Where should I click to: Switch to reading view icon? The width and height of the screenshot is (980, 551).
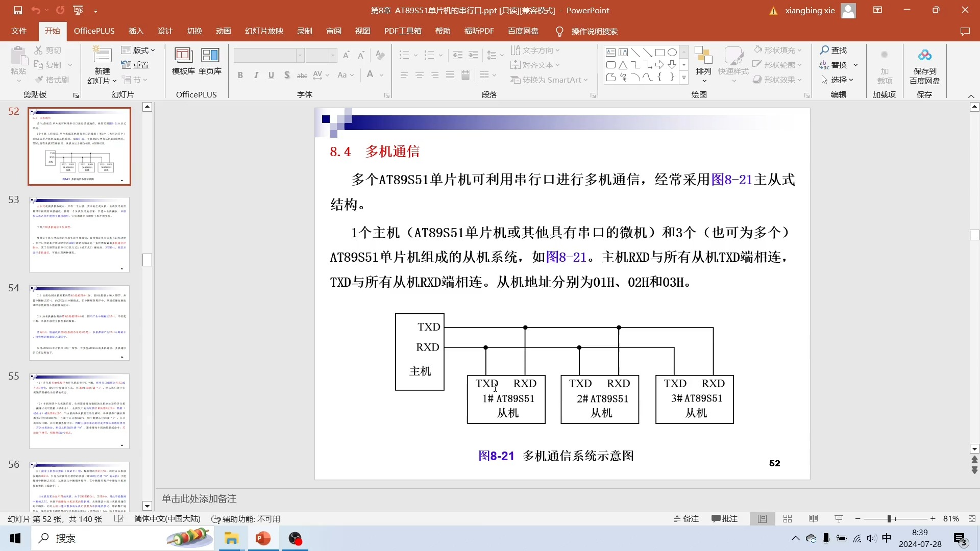[813, 519]
